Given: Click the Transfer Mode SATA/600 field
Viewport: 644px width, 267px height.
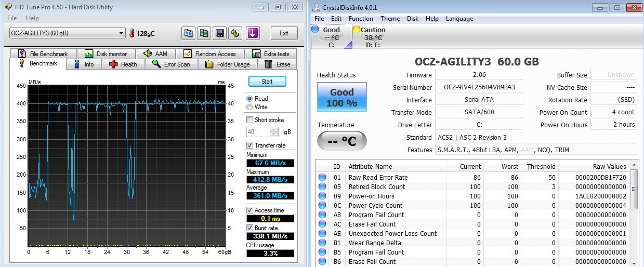Looking at the screenshot, I should coord(479,112).
